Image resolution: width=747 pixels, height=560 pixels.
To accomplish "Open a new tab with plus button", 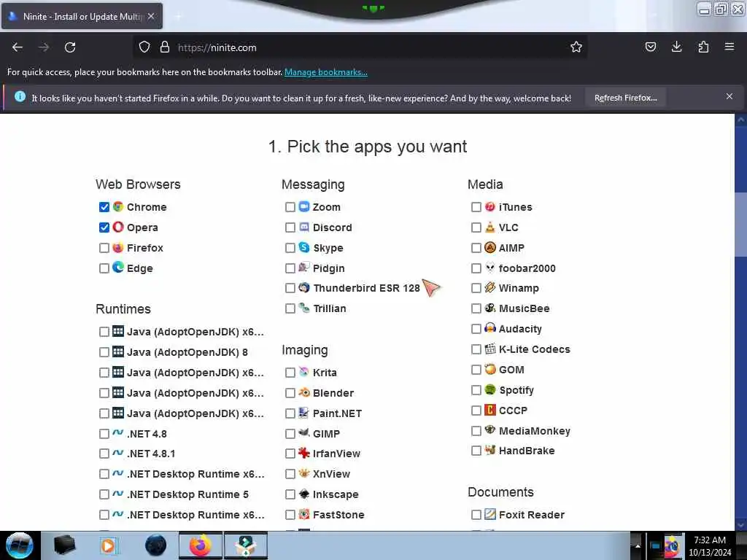I will (x=179, y=17).
